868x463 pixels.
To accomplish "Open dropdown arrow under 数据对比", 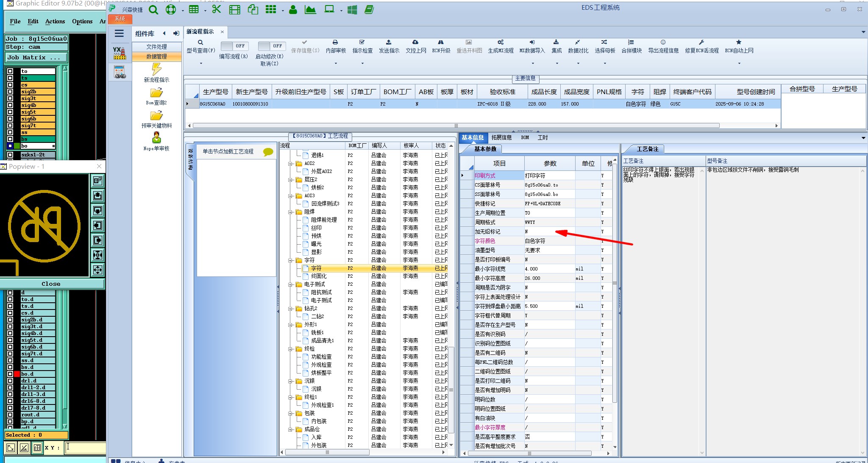I will (578, 64).
